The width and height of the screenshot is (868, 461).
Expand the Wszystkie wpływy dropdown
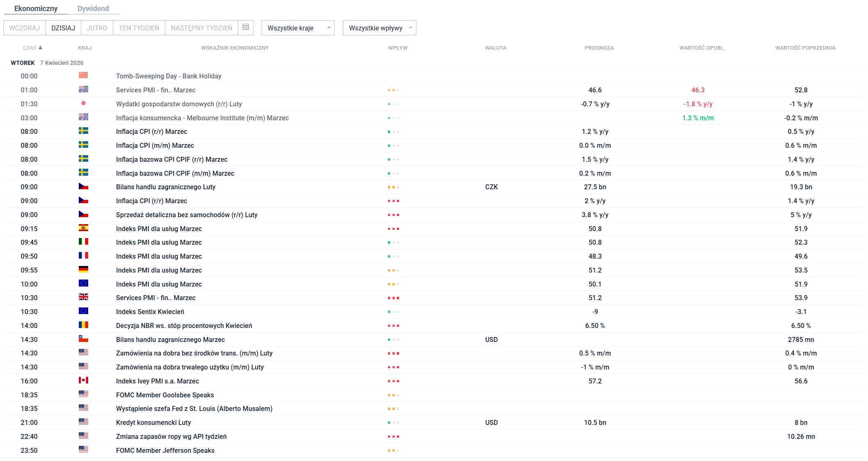(379, 28)
